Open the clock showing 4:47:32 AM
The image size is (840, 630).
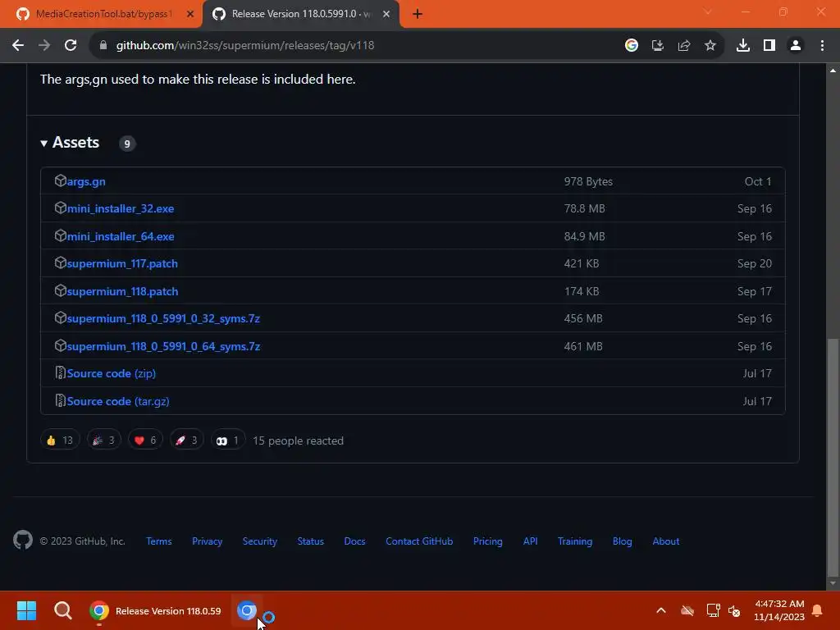(x=779, y=610)
